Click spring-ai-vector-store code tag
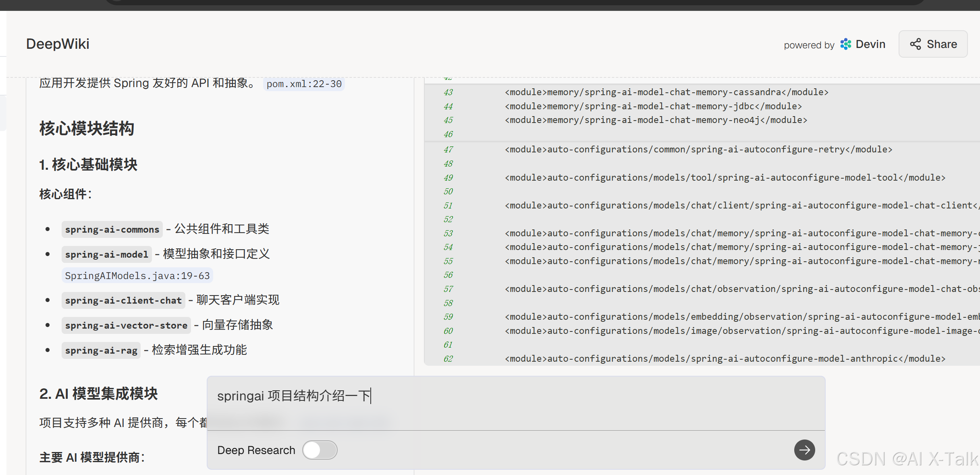Image resolution: width=980 pixels, height=475 pixels. pyautogui.click(x=126, y=325)
